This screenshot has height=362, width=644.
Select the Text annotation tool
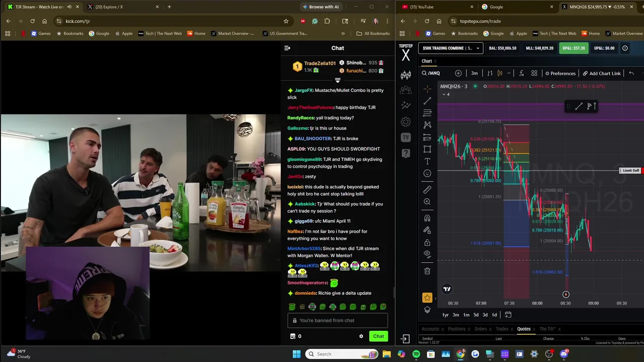click(427, 161)
